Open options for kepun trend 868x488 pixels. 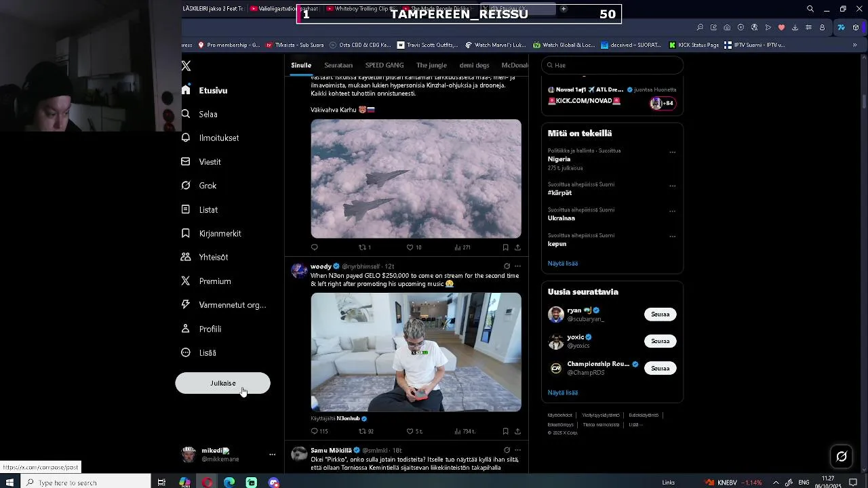click(672, 237)
